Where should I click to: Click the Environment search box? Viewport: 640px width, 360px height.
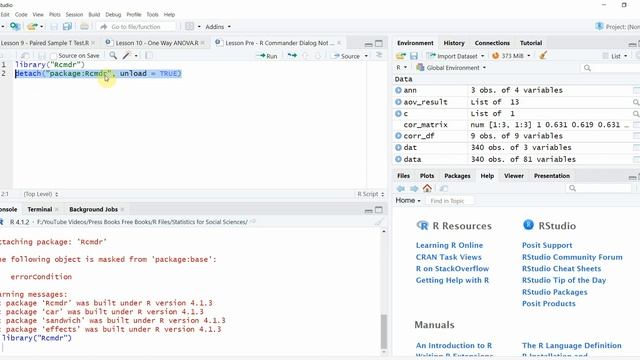tap(610, 68)
